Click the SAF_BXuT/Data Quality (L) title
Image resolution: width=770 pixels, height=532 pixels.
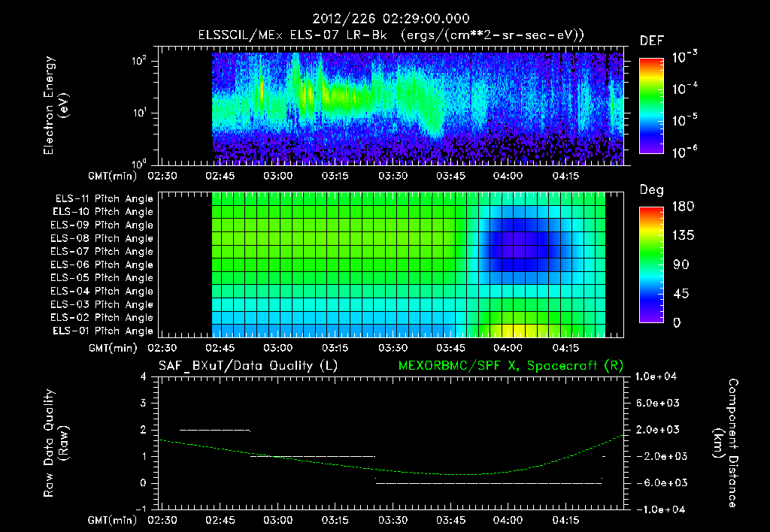[x=248, y=366]
